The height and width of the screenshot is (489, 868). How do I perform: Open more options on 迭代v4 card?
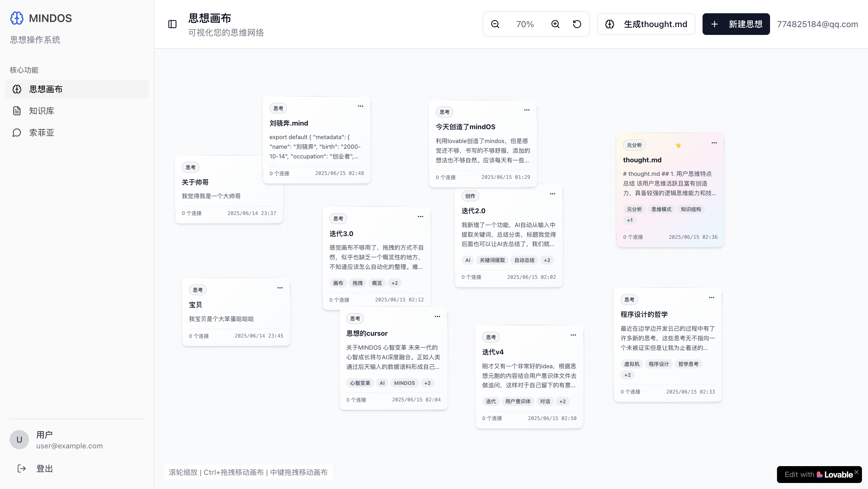tap(573, 335)
